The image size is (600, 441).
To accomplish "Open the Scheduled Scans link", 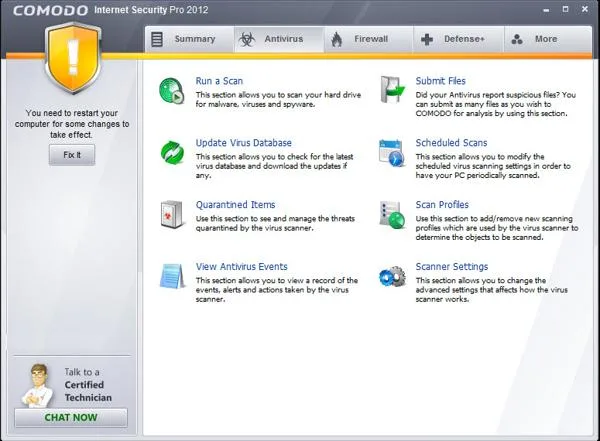I will pyautogui.click(x=451, y=143).
